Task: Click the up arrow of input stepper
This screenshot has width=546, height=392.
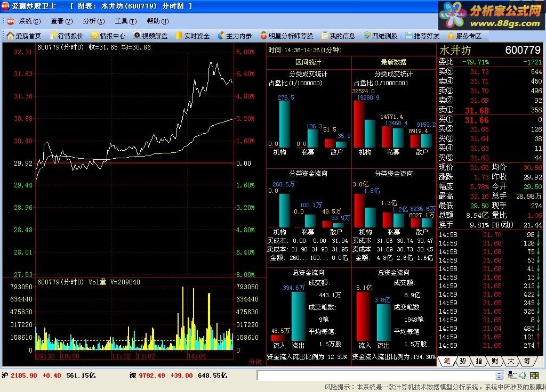Action: coord(500,373)
